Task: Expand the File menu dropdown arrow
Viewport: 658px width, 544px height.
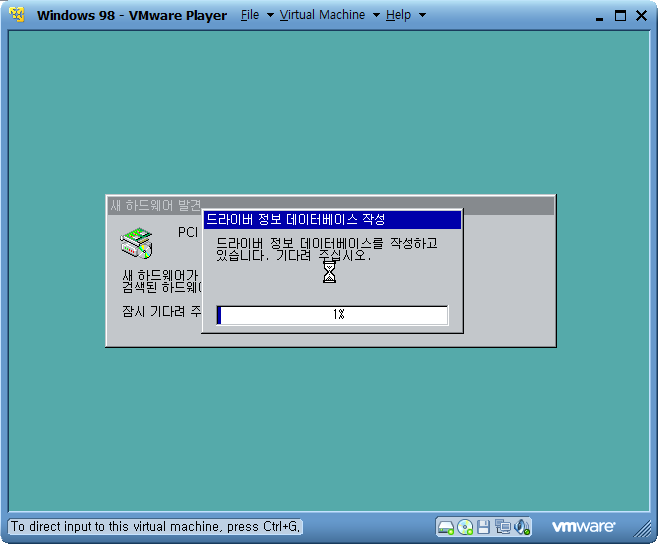Action: [270, 16]
